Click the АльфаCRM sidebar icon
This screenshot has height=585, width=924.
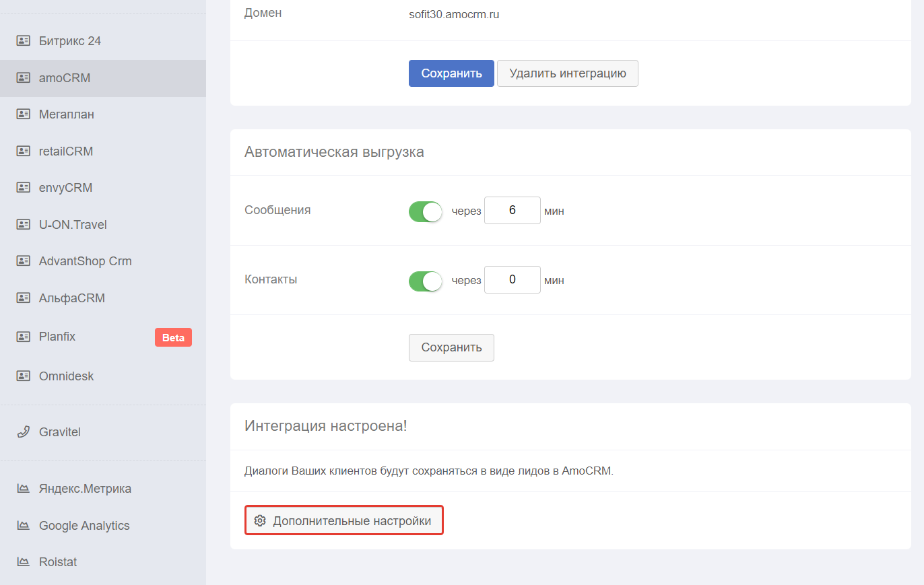[x=24, y=298]
